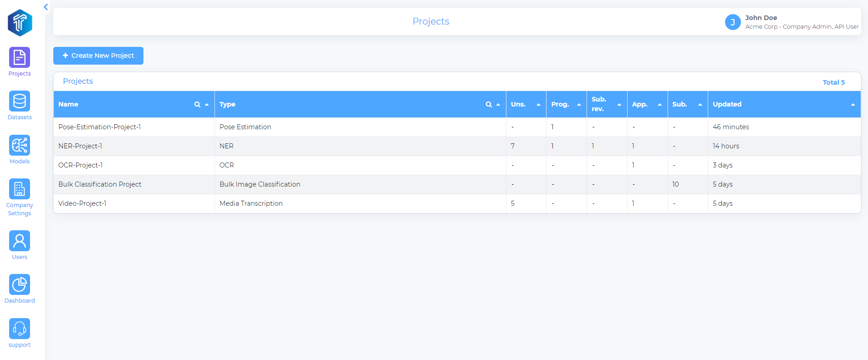Screen dimensions: 868x360
Task: Open the Company Settings sidebar icon
Action: [x=20, y=189]
